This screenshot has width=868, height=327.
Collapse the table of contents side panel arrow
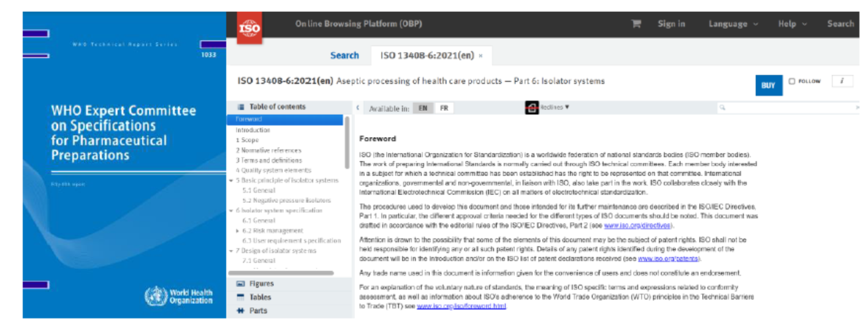(358, 107)
